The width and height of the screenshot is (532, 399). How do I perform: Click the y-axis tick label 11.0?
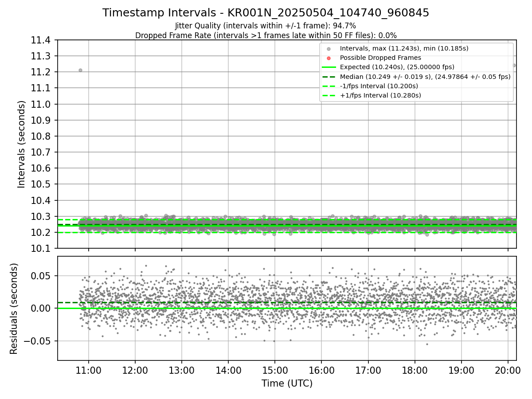point(41,104)
